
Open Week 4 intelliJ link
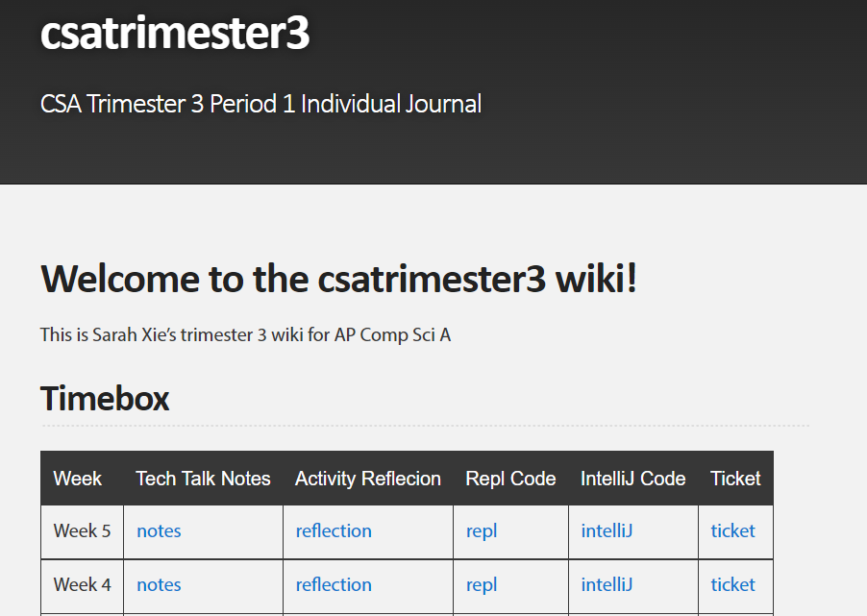point(607,585)
